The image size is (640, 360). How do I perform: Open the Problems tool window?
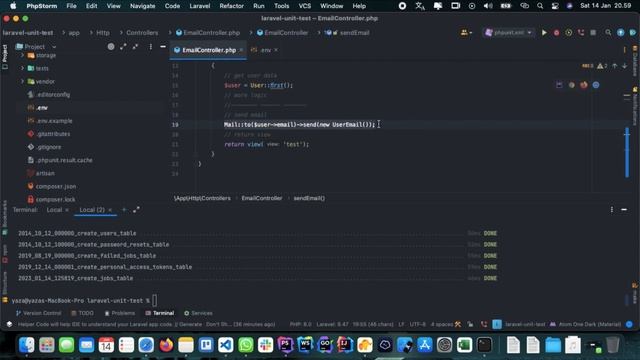click(120, 313)
